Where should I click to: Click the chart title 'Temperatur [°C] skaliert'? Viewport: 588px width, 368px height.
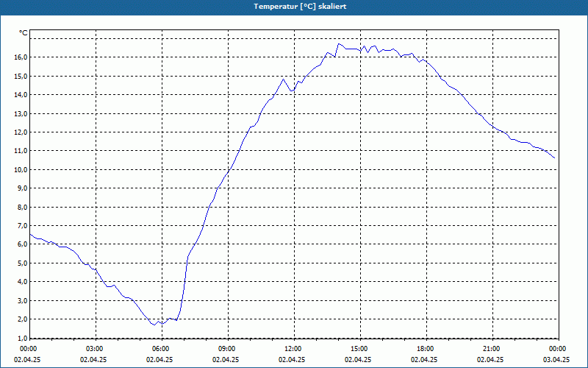coord(300,7)
